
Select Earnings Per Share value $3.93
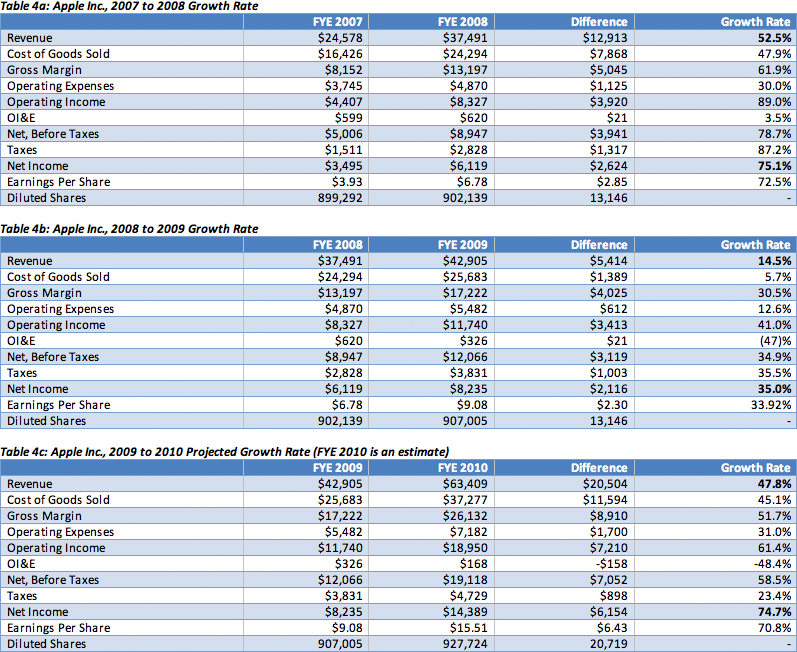click(x=347, y=182)
